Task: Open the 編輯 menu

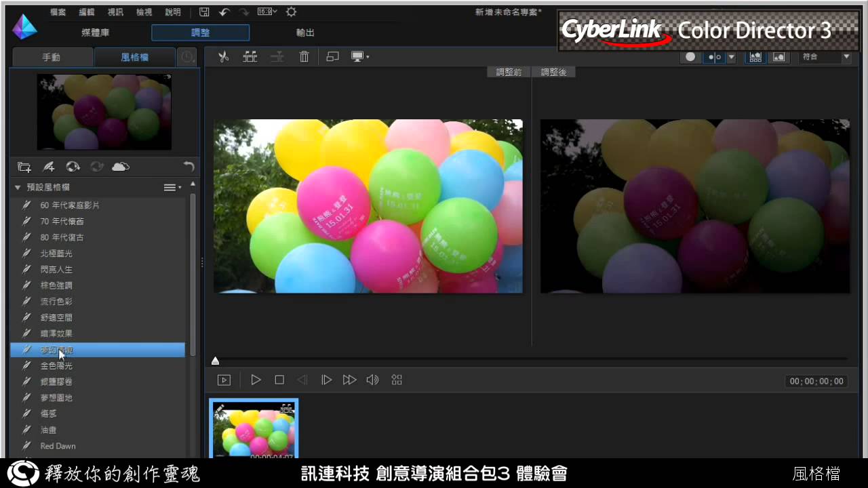Action: click(x=87, y=12)
